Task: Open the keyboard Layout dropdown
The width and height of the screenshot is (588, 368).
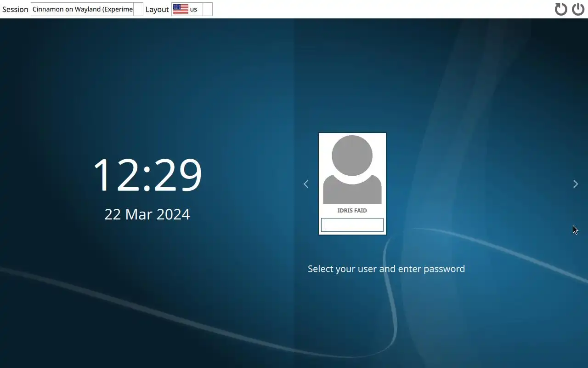Action: click(192, 9)
